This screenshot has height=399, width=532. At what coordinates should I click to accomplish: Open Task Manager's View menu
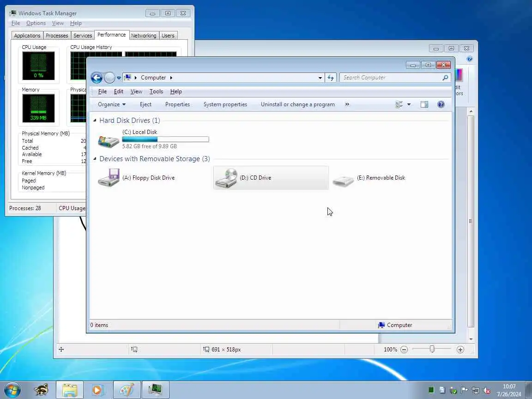point(58,23)
